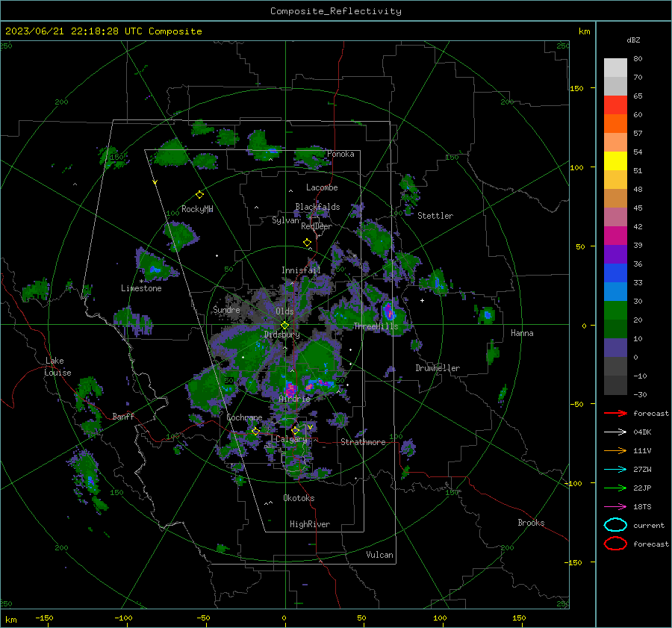Click the red forecast arrow legend icon
This screenshot has height=628, width=672.
(x=615, y=413)
